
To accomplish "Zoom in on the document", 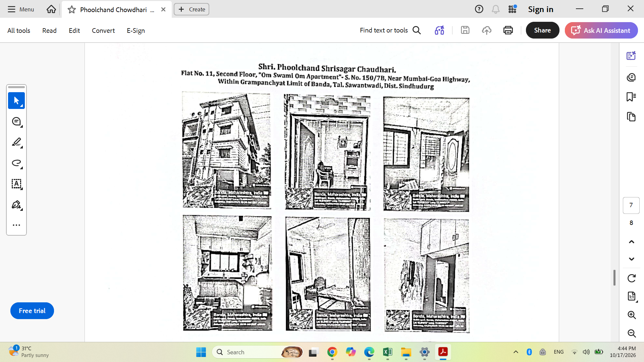I will tap(632, 315).
